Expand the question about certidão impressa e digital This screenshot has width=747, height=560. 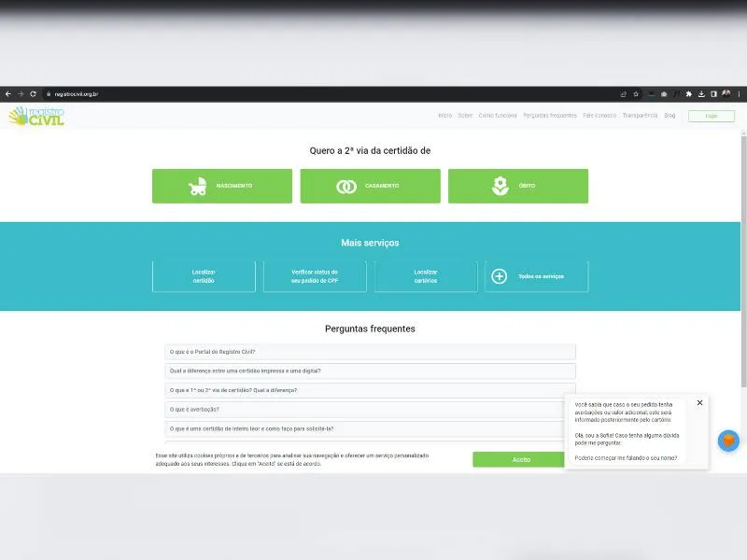(370, 371)
